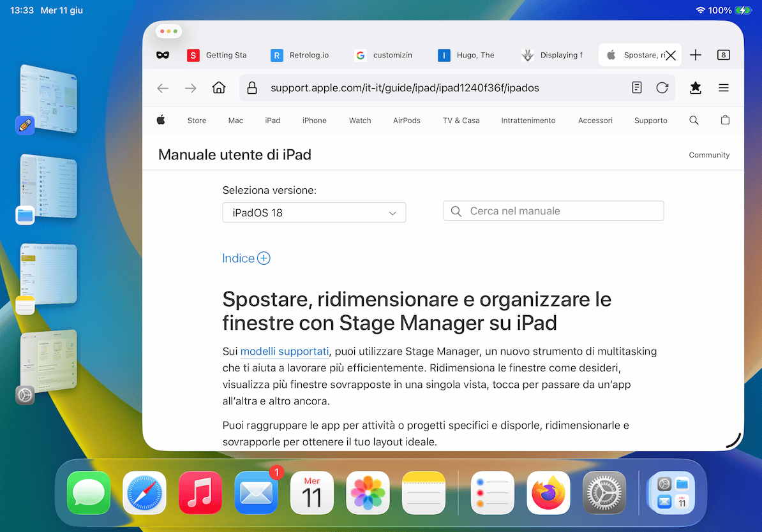Open the iPadOS 18 version dropdown
The height and width of the screenshot is (532, 762).
coord(313,212)
